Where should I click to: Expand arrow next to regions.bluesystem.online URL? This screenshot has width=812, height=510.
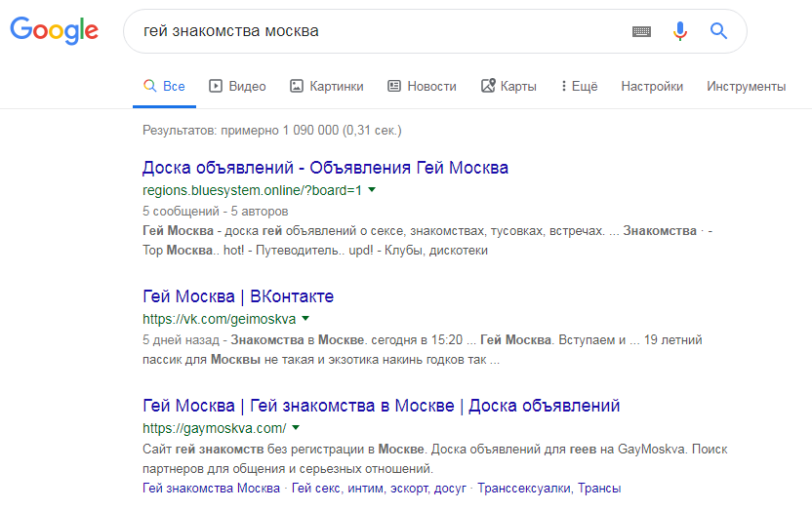(372, 190)
